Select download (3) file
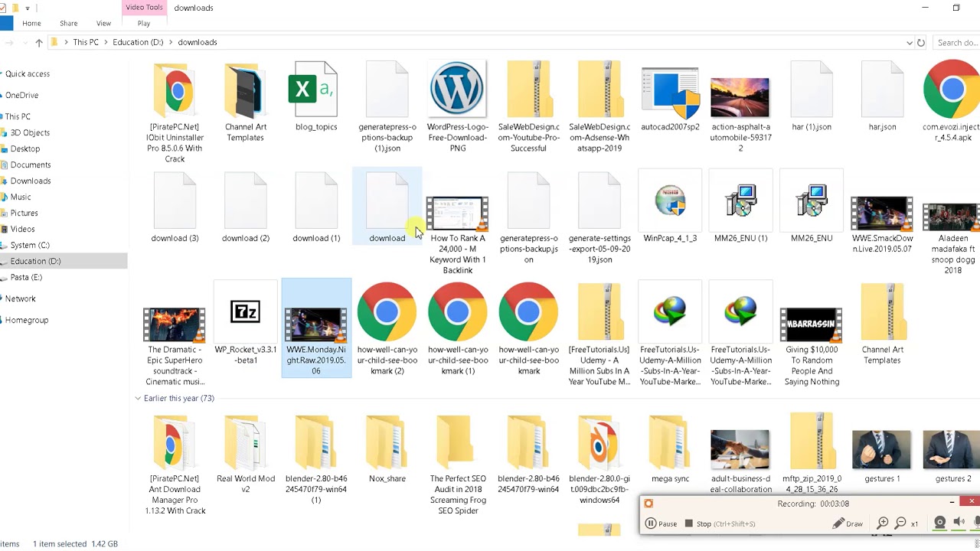Image resolution: width=980 pixels, height=551 pixels. point(175,208)
